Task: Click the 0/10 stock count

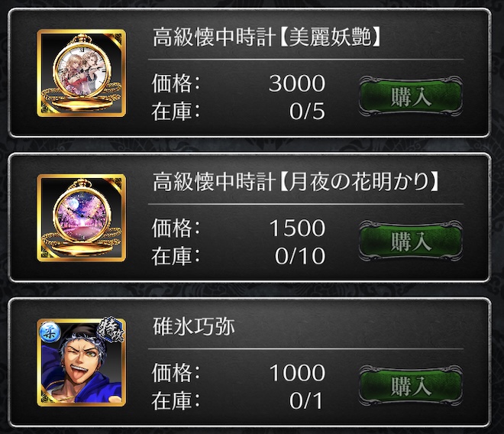Action: [x=300, y=257]
